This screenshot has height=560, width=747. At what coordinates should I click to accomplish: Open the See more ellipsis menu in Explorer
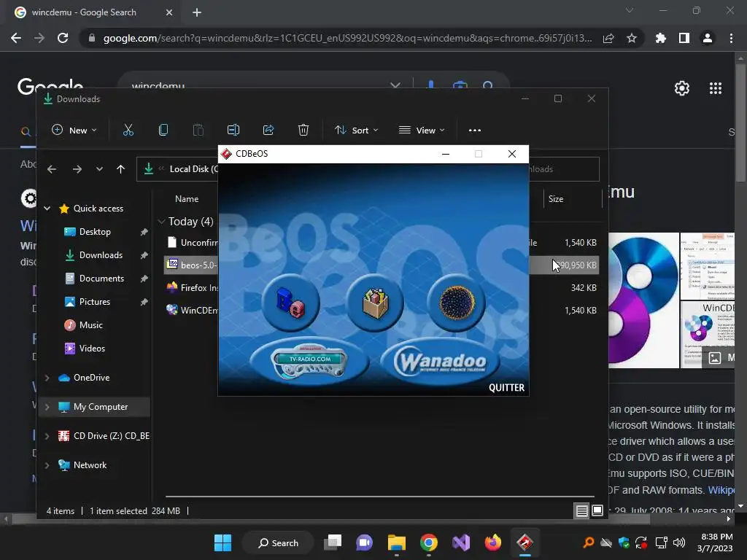coord(474,130)
